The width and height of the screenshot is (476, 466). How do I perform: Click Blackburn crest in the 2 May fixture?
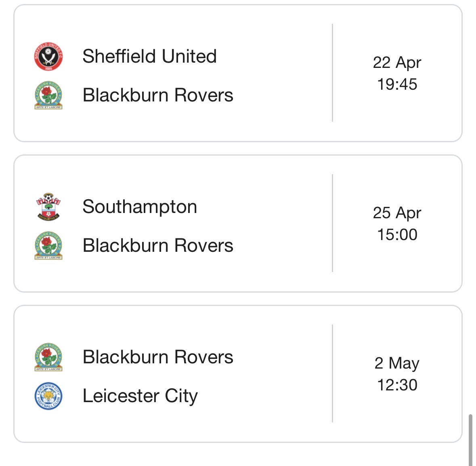tap(48, 357)
